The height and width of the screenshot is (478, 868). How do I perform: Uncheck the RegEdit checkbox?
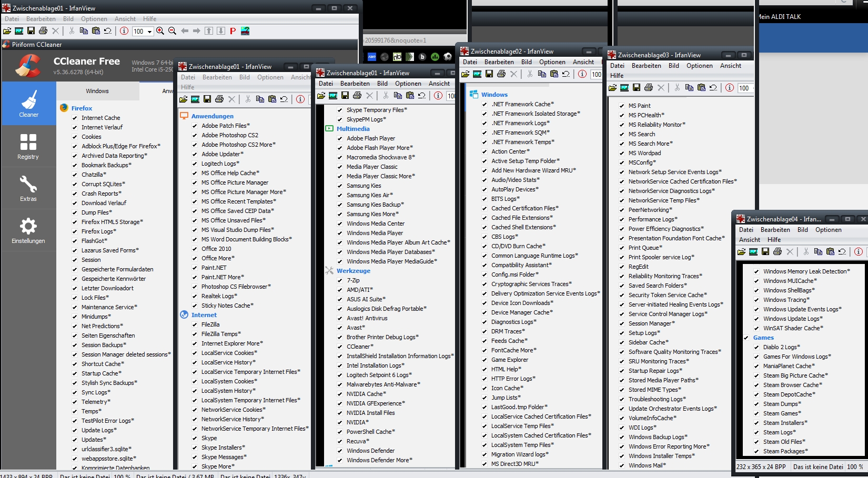622,267
